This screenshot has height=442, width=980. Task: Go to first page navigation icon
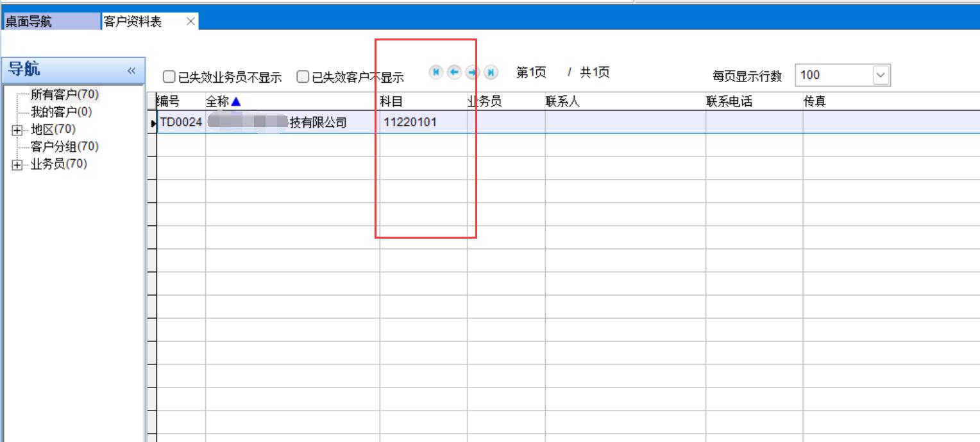pyautogui.click(x=436, y=72)
